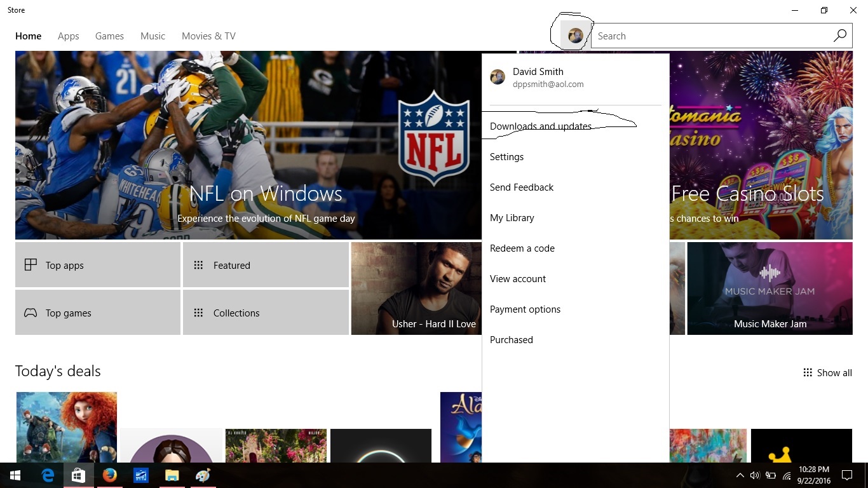The image size is (868, 488).
Task: Open My Library menu item
Action: tap(576, 218)
